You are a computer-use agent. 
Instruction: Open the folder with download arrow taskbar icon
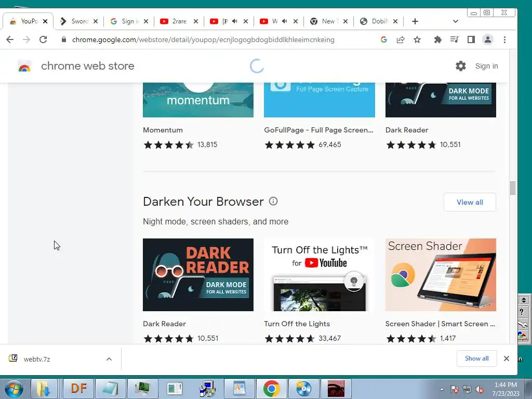tap(44, 389)
